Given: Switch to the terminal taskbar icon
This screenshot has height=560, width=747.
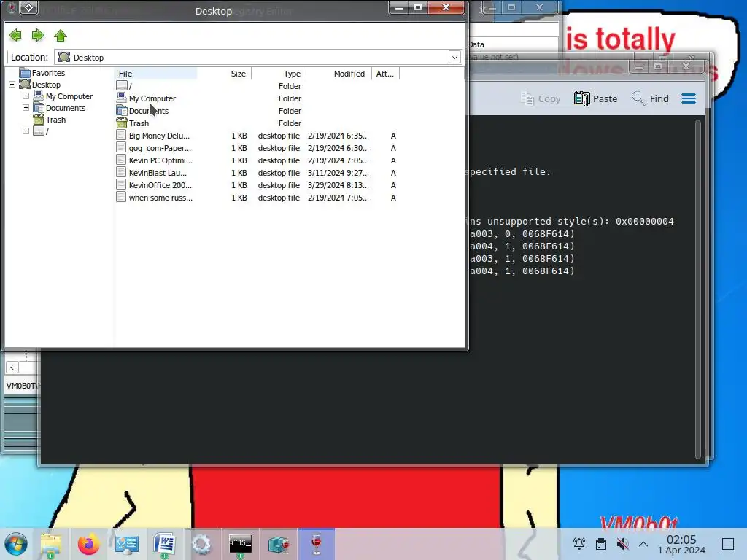Looking at the screenshot, I should 240,544.
